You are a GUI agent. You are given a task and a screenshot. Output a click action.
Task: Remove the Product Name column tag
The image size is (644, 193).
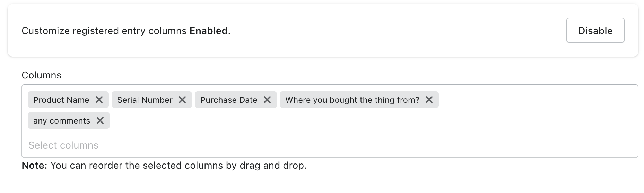tap(99, 100)
